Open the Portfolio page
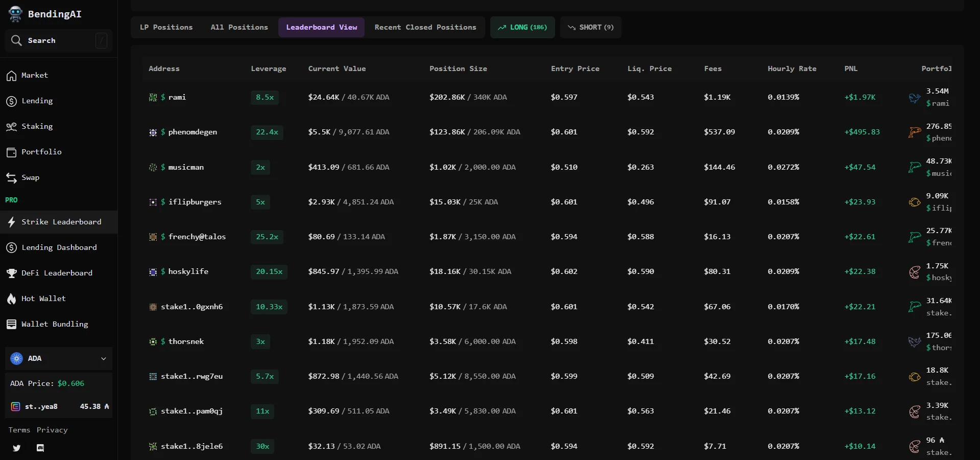 tap(41, 152)
